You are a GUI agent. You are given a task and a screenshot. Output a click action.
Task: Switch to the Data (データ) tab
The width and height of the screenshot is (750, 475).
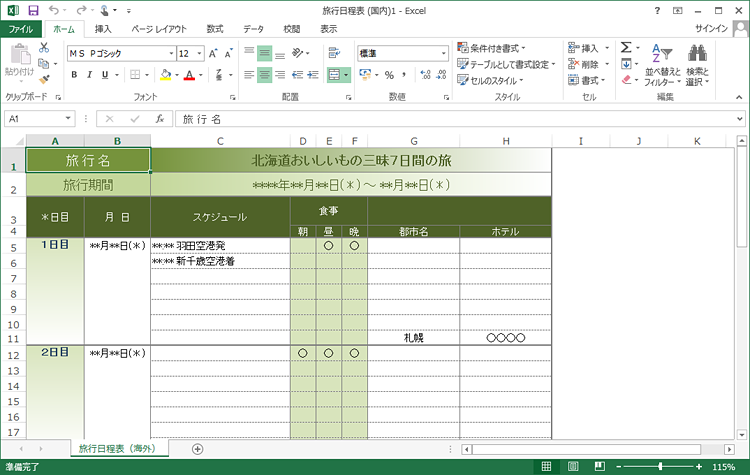tap(253, 29)
